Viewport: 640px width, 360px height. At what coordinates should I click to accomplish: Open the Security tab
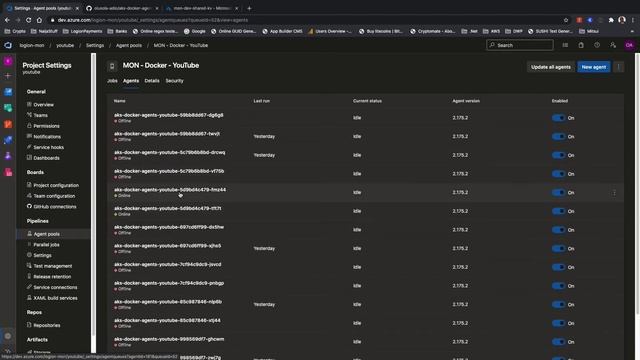(x=174, y=81)
